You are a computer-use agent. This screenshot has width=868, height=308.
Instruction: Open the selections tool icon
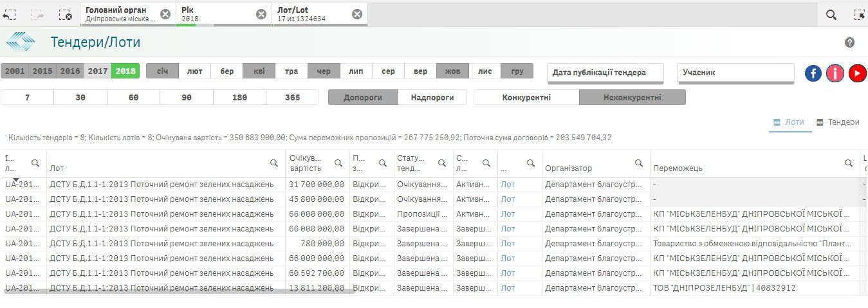click(859, 14)
